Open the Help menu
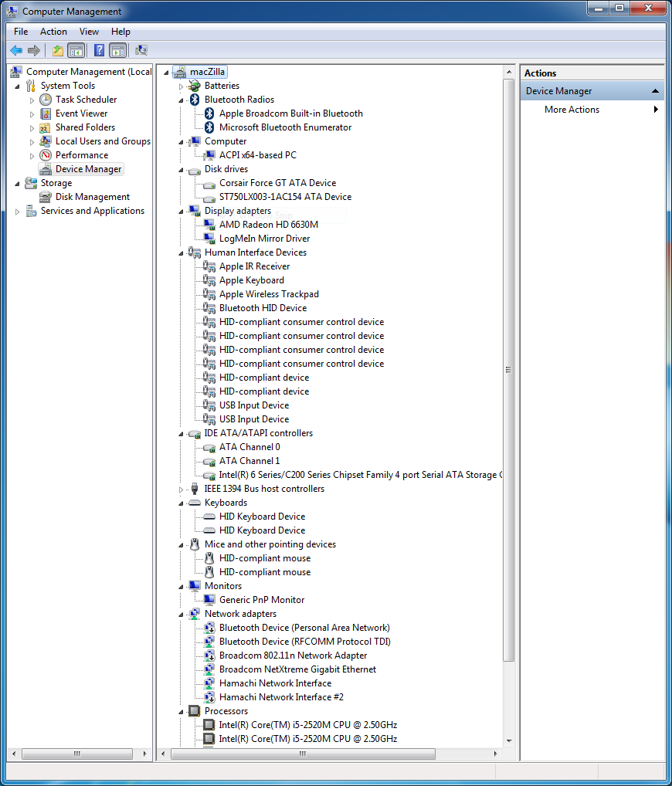The image size is (672, 786). coord(120,32)
